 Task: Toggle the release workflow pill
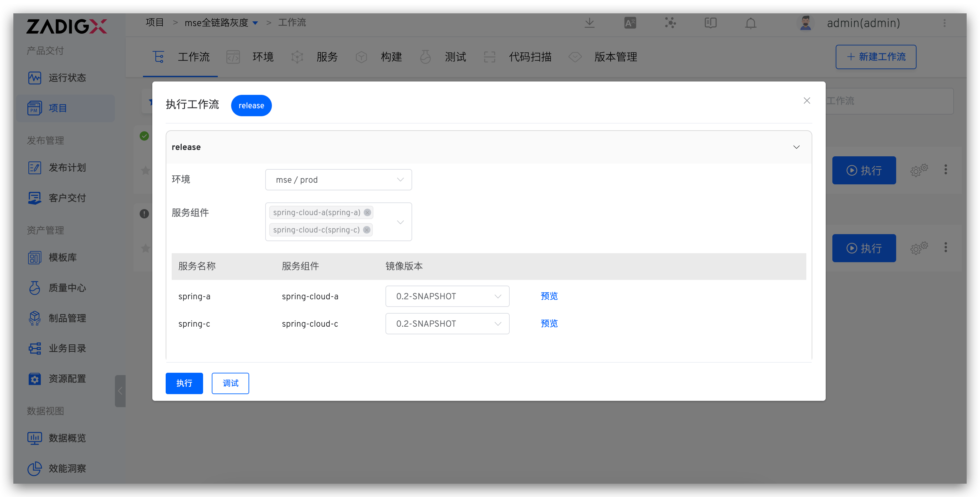pos(251,106)
